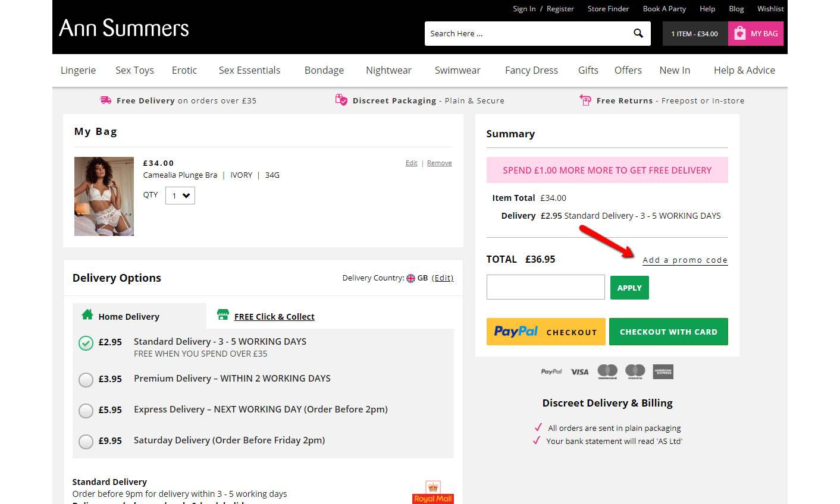The image size is (840, 504).
Task: Click the Camealia Plunge Bra product name
Action: coord(180,175)
